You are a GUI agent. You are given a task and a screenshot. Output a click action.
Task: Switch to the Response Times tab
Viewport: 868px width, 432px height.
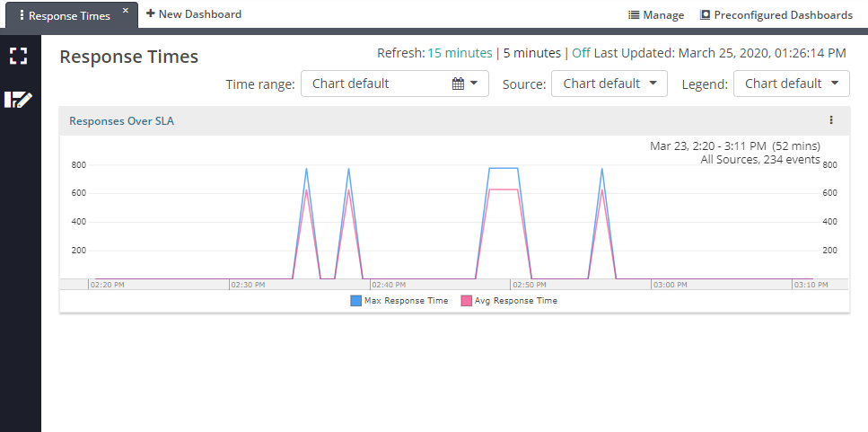[x=69, y=15]
